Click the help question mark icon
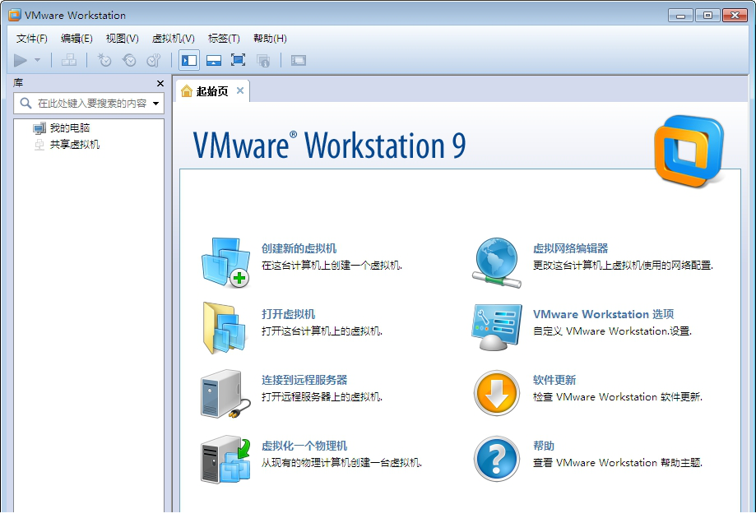 497,460
